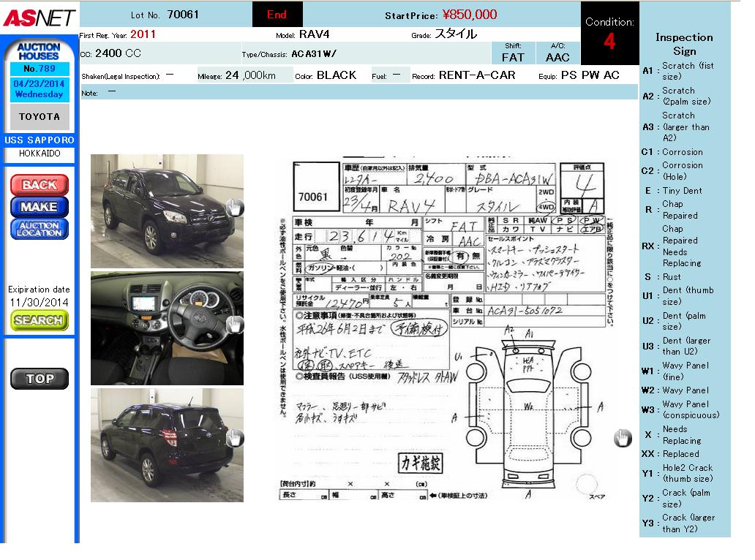Click the ASNET logo

click(38, 18)
